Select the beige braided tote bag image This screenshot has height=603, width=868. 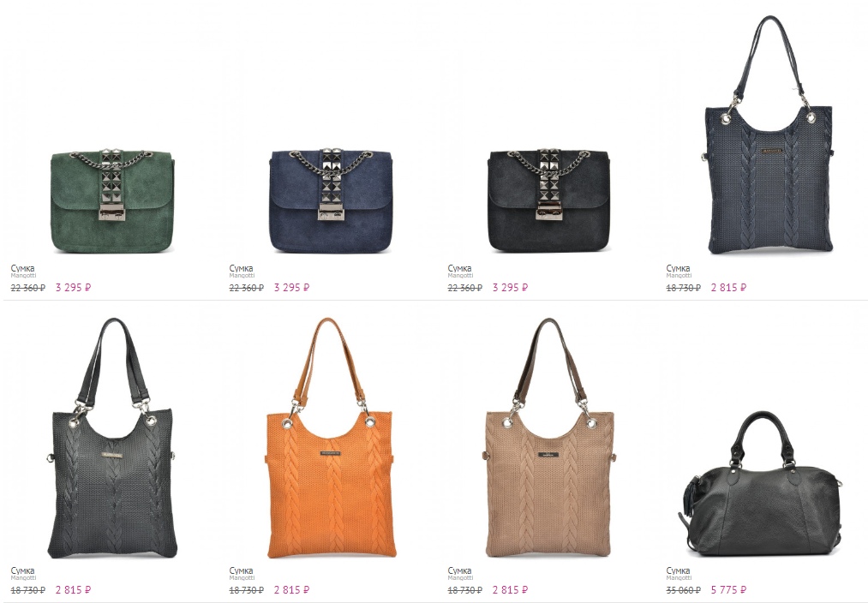tap(549, 438)
